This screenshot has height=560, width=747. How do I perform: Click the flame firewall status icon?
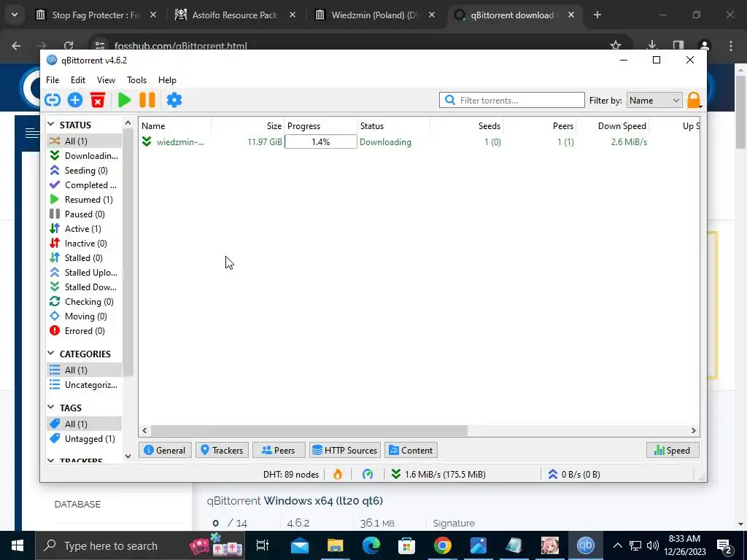[x=338, y=474]
